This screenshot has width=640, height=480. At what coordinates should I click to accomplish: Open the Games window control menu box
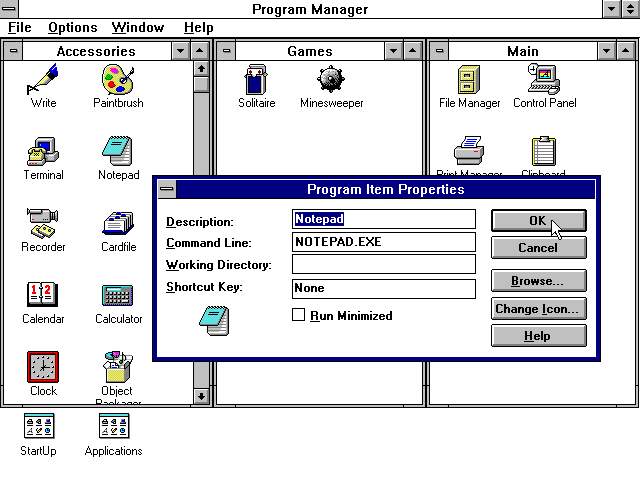pyautogui.click(x=227, y=51)
